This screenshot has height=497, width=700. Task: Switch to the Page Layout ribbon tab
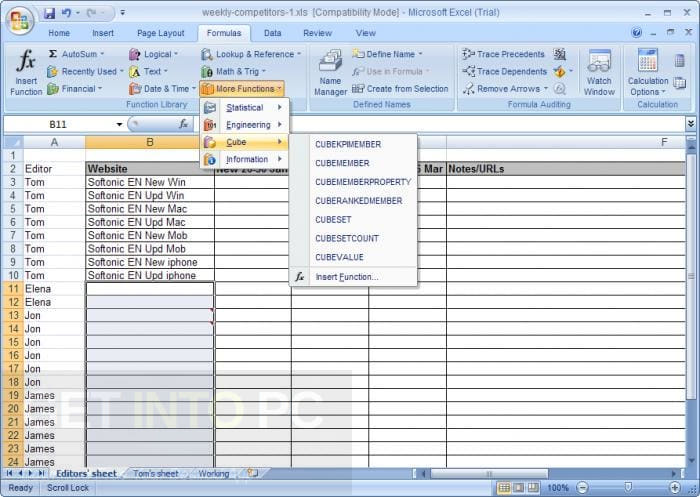(x=160, y=33)
